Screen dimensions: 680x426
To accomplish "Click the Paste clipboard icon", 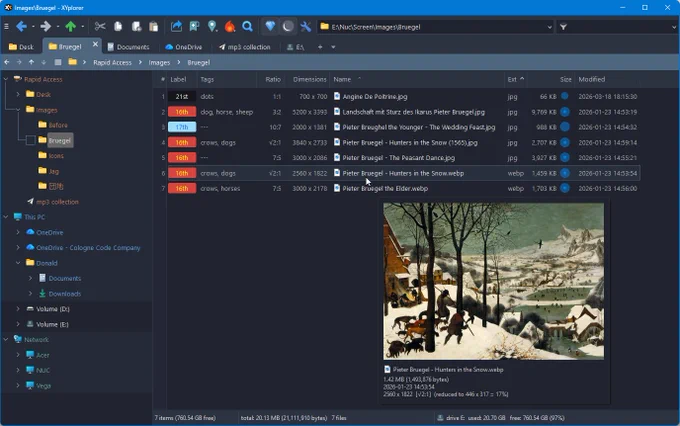I will click(154, 27).
